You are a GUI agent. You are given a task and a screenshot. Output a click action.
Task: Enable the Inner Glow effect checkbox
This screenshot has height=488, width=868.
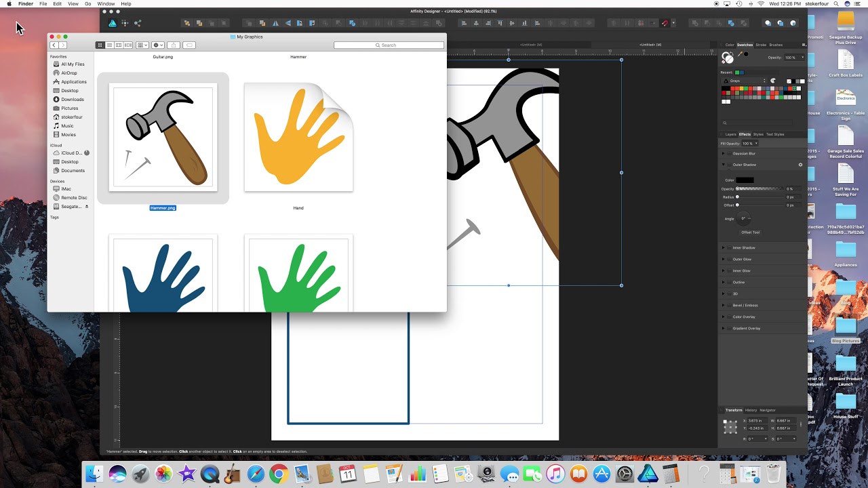(x=729, y=271)
